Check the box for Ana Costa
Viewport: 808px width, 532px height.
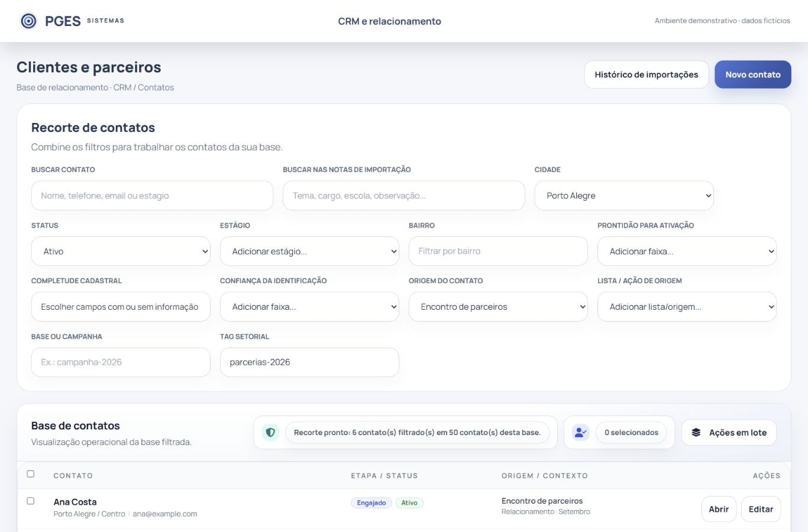(x=31, y=501)
